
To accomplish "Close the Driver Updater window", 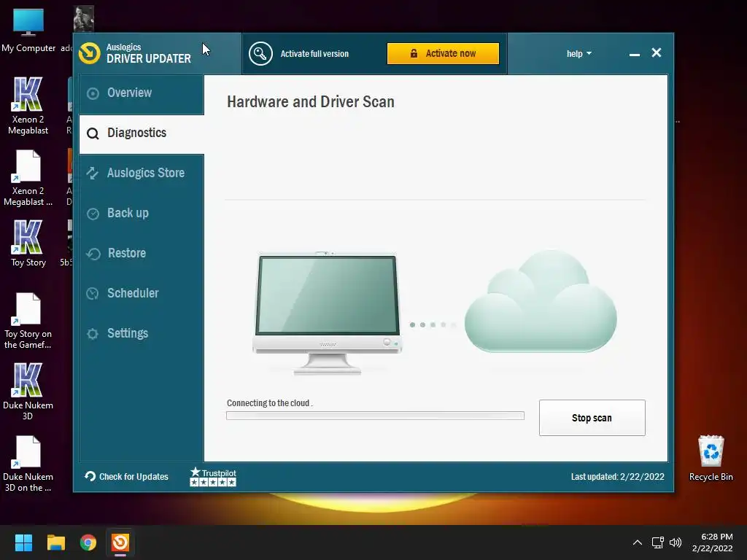I will coord(657,52).
